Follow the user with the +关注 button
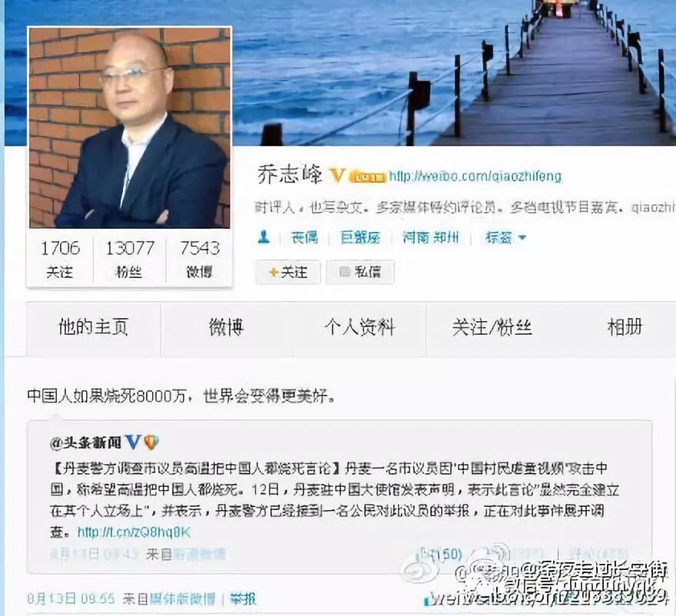Screen dimensions: 676x616 click(288, 272)
